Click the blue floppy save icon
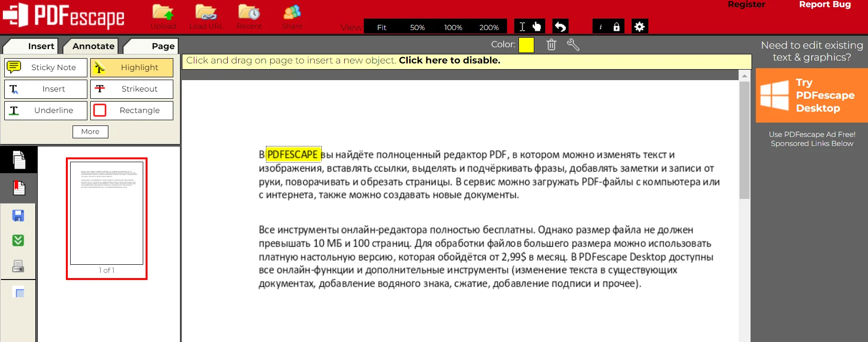868x342 pixels. (x=18, y=216)
